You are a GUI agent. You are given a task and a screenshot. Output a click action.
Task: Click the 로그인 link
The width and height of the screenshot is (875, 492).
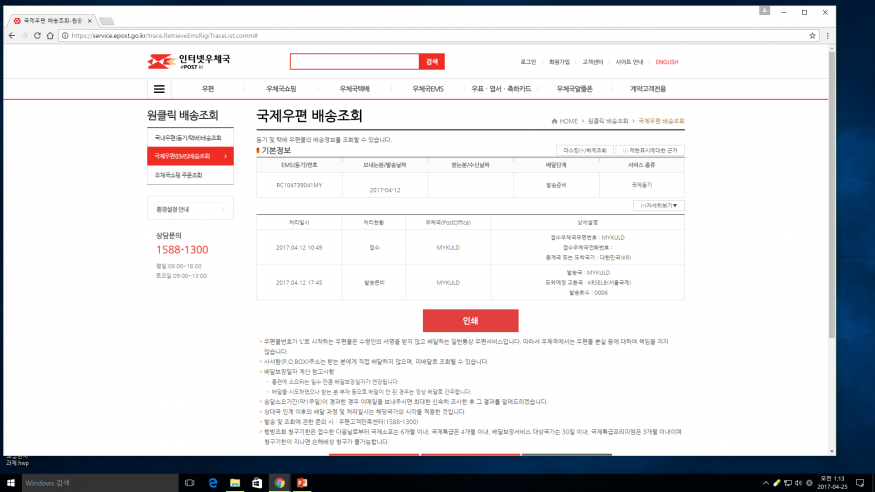528,62
